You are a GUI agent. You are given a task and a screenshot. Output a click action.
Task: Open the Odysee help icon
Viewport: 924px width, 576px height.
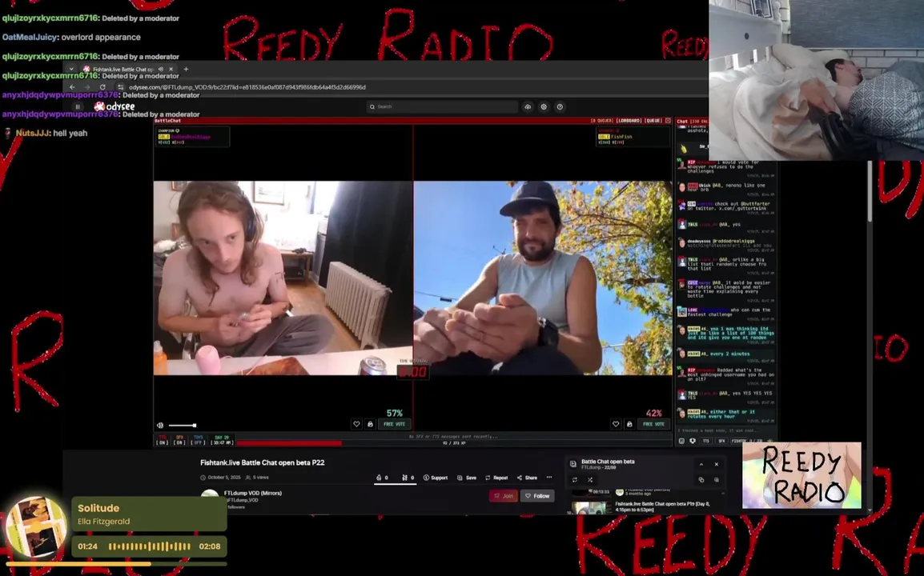pyautogui.click(x=560, y=106)
